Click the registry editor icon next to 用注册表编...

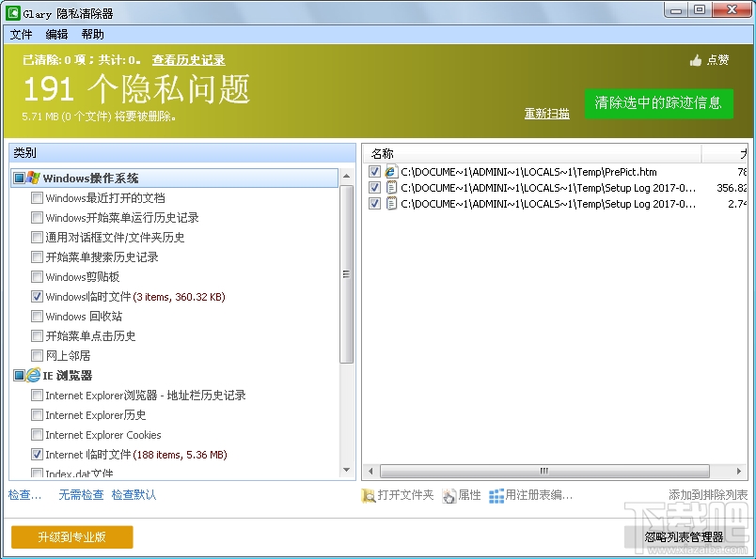[x=496, y=495]
